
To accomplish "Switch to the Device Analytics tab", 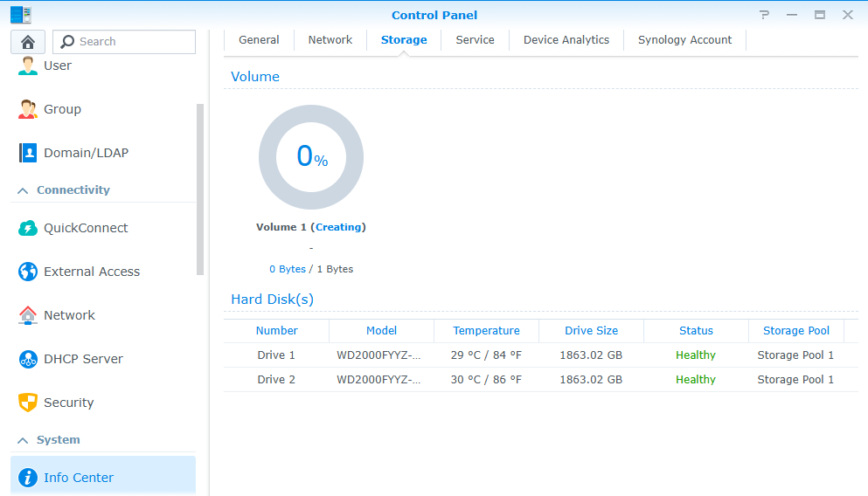I will [x=566, y=40].
